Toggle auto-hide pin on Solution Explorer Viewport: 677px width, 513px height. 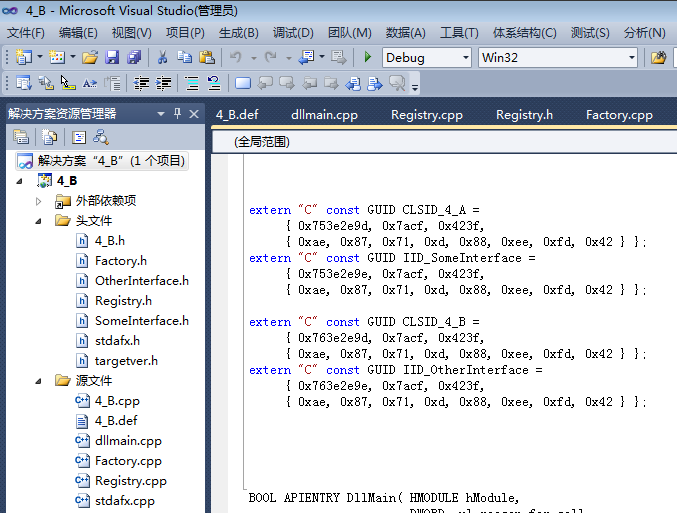coord(177,114)
